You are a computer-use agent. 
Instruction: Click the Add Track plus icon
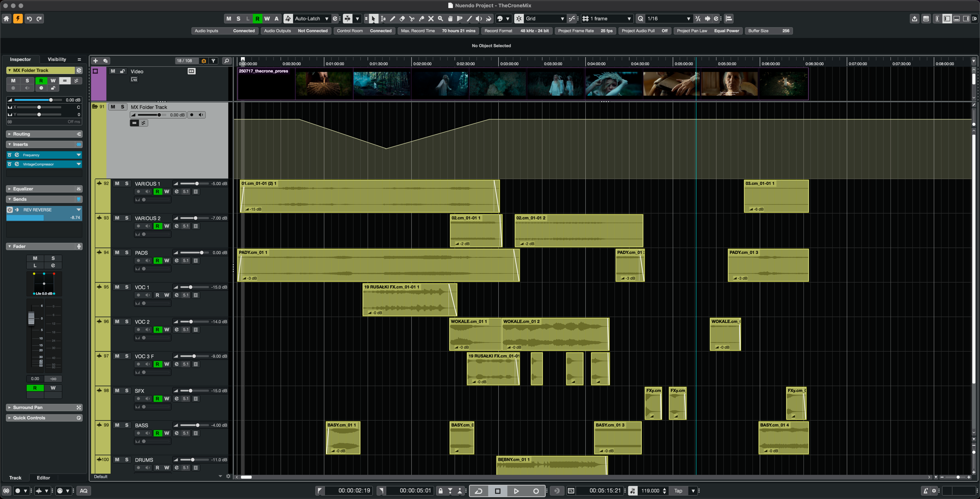point(95,61)
